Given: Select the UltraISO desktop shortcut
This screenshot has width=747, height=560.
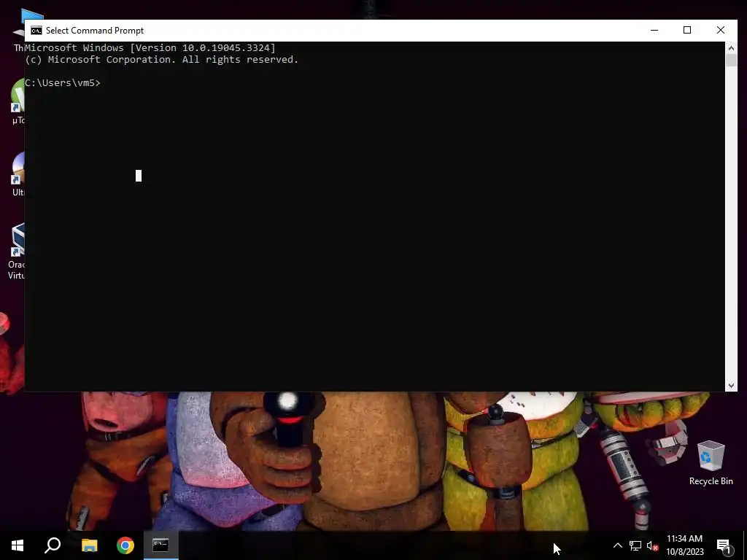Looking at the screenshot, I should pos(18,174).
